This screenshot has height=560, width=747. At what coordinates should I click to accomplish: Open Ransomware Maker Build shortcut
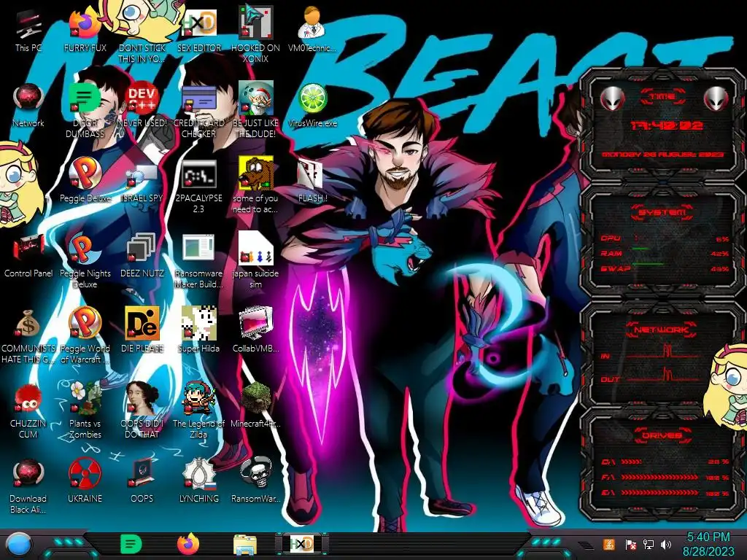point(198,261)
